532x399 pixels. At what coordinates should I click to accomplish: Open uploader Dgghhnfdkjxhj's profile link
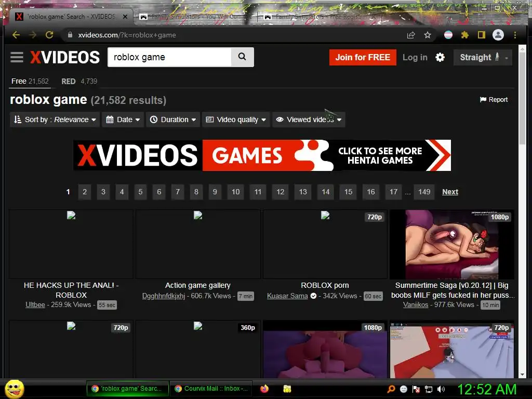[x=164, y=296]
